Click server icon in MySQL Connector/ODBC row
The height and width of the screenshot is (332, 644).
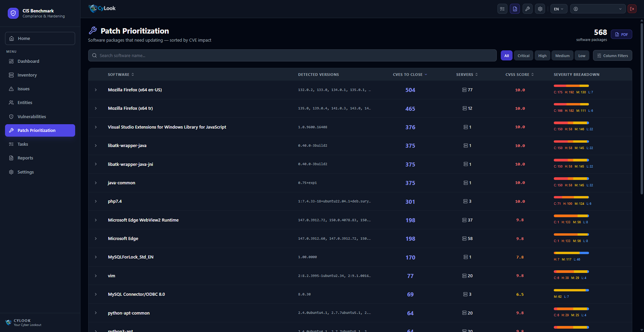point(465,294)
